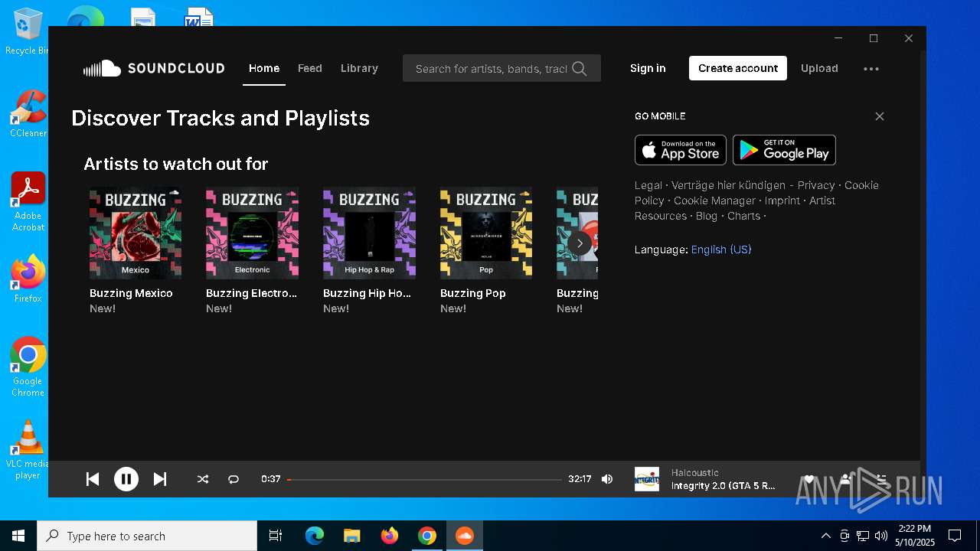This screenshot has width=980, height=551.
Task: Show hidden system tray icons
Action: pos(825,536)
